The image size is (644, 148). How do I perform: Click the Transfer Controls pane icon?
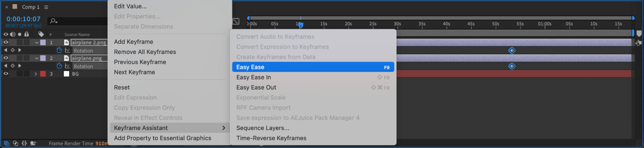pyautogui.click(x=15, y=143)
